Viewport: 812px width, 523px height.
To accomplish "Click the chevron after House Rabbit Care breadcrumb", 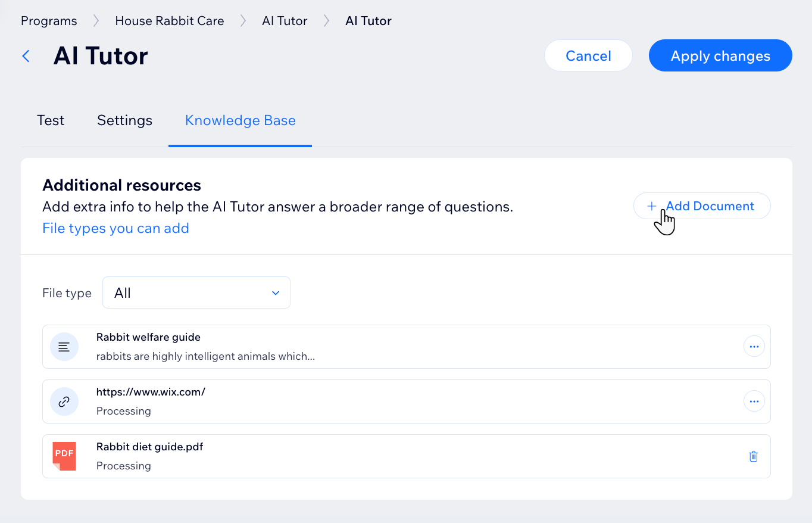I will tap(243, 20).
